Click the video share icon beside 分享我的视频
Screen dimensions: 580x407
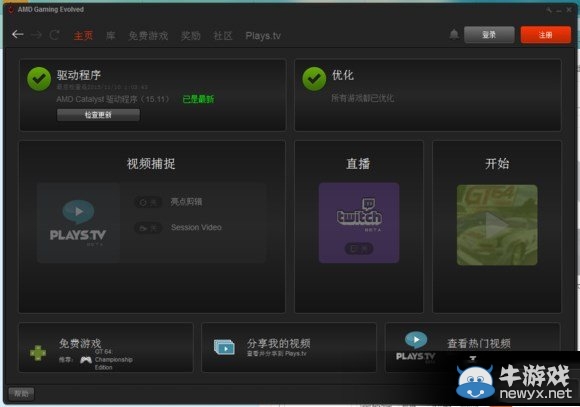pyautogui.click(x=224, y=347)
